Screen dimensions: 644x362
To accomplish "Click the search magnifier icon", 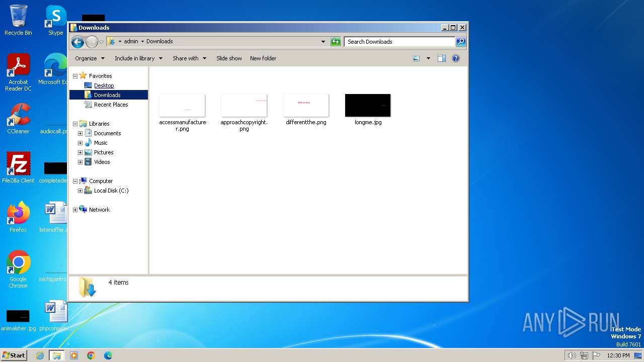I will pos(460,42).
